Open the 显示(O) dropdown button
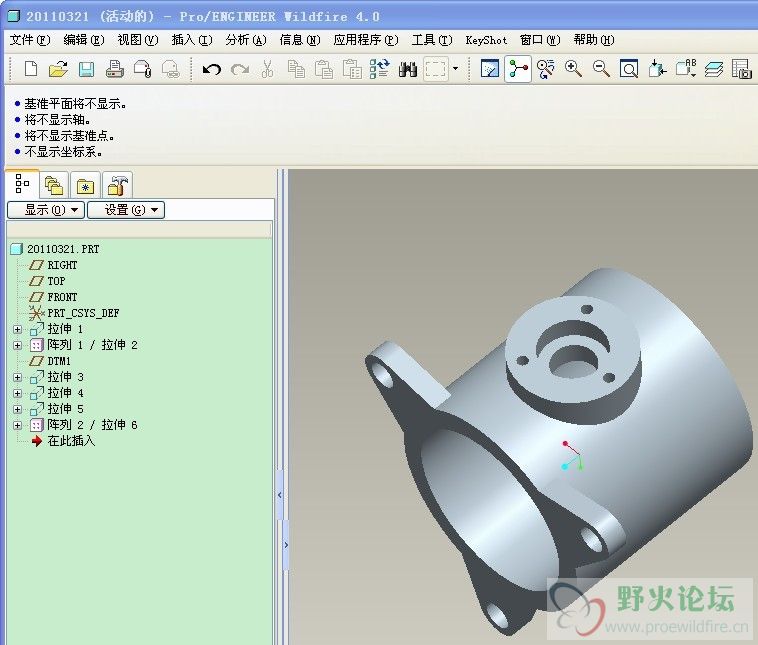The width and height of the screenshot is (758, 645). point(46,210)
